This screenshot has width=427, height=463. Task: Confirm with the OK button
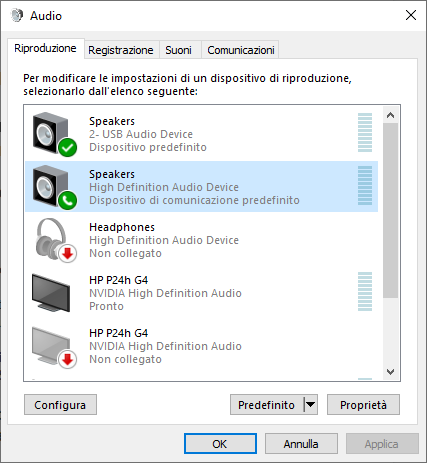tap(220, 444)
